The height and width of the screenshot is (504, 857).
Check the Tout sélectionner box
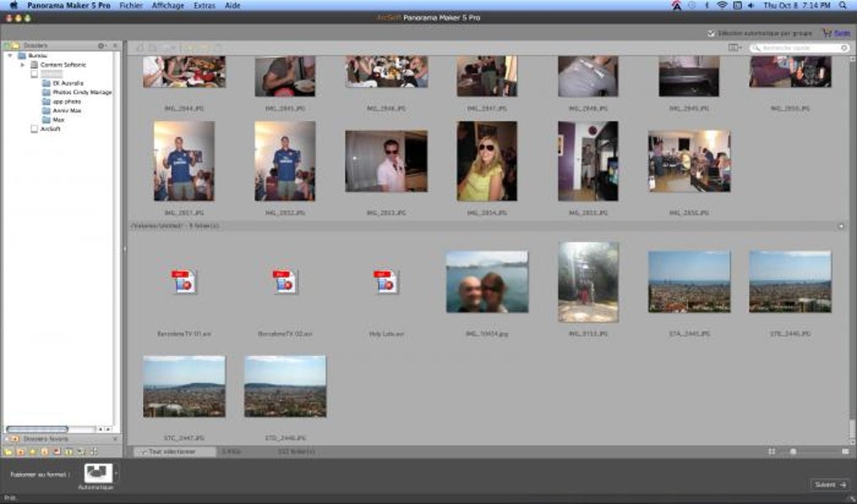pyautogui.click(x=141, y=452)
